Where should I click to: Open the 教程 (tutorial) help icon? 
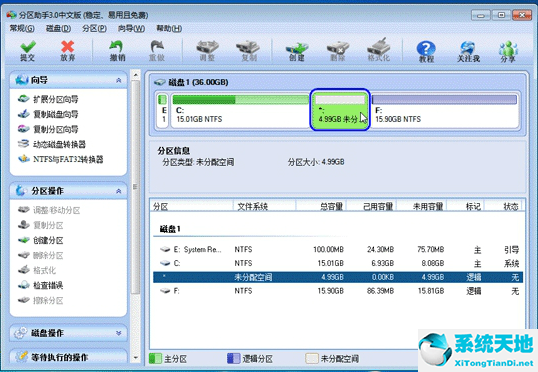(x=426, y=51)
